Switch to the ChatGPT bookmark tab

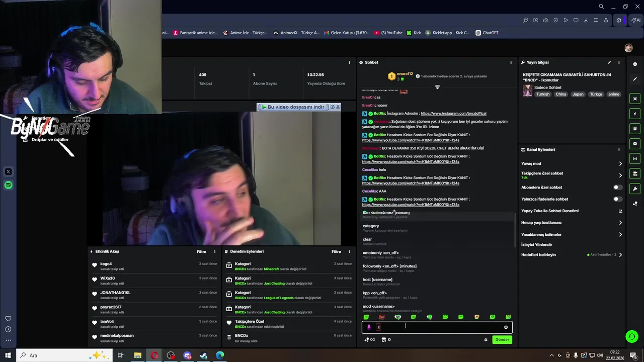tap(487, 33)
